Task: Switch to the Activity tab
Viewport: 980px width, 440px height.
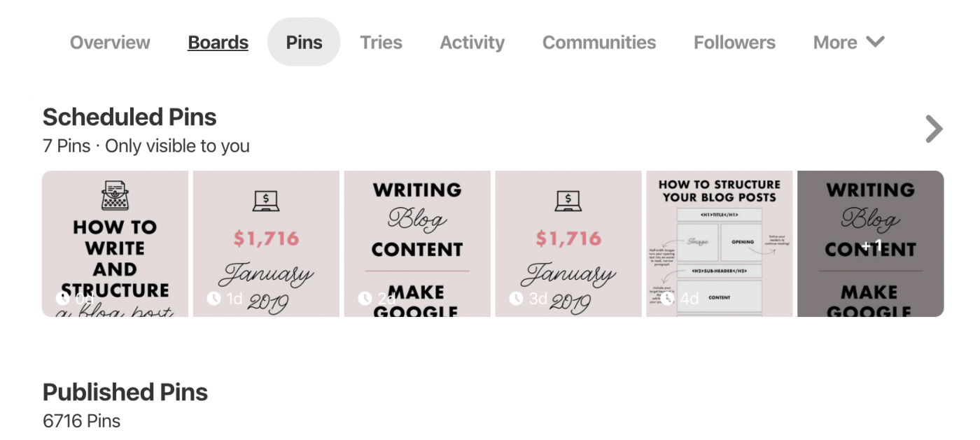Action: pos(472,42)
